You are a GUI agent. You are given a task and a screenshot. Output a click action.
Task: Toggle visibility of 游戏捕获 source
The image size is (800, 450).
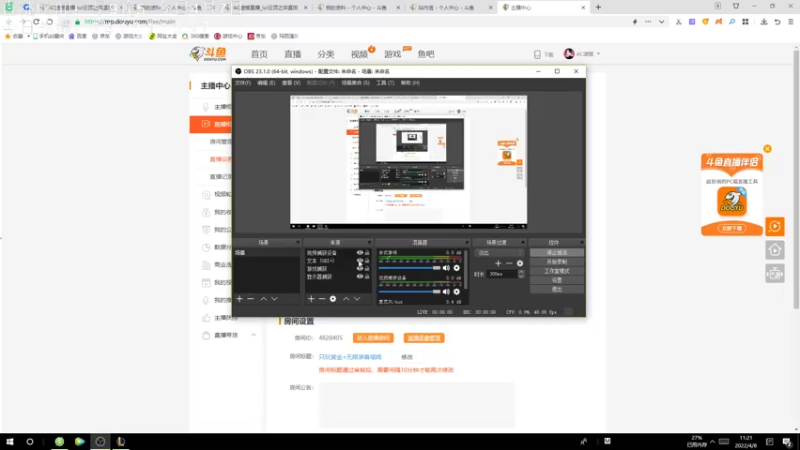tap(360, 268)
